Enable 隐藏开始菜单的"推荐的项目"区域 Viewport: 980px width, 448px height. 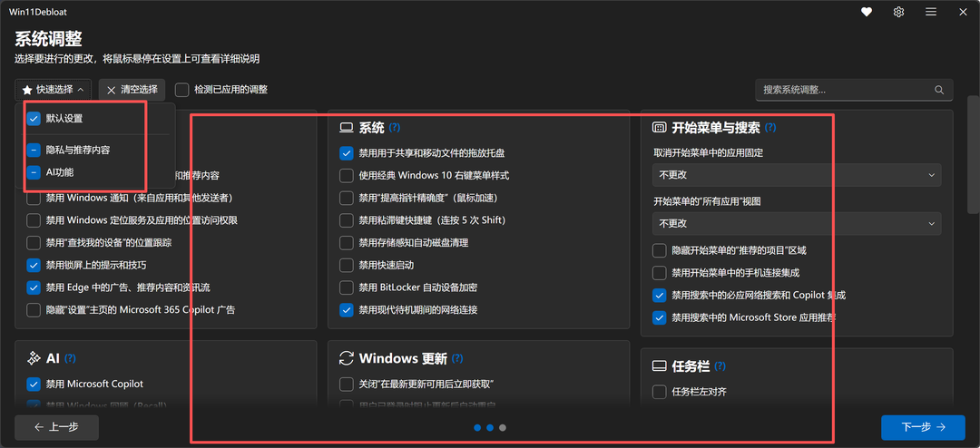(660, 250)
